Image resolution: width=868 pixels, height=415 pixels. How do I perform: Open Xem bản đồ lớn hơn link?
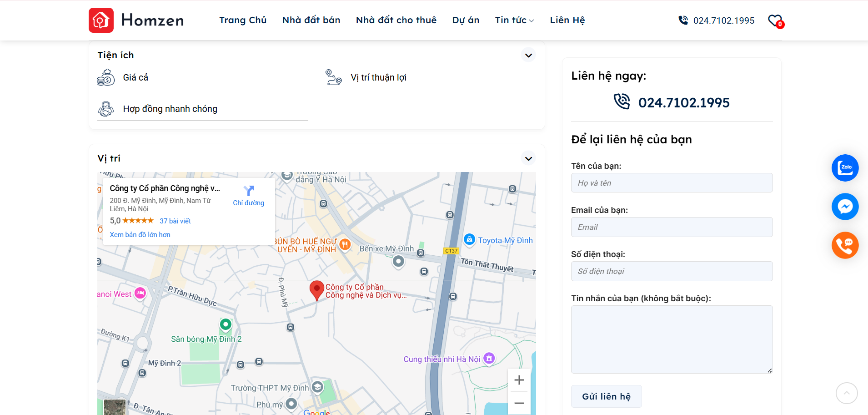click(x=140, y=235)
